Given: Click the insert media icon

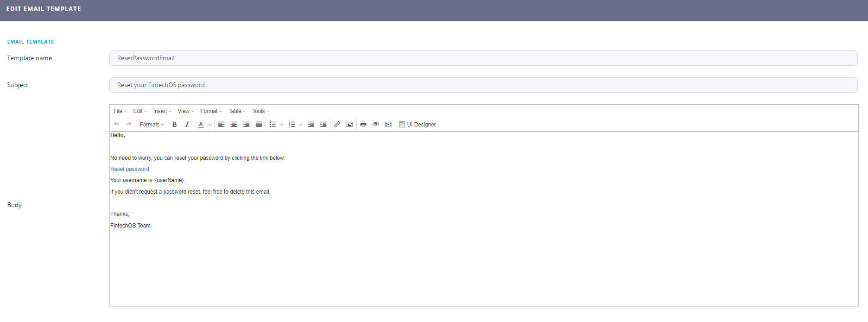Looking at the screenshot, I should [388, 124].
